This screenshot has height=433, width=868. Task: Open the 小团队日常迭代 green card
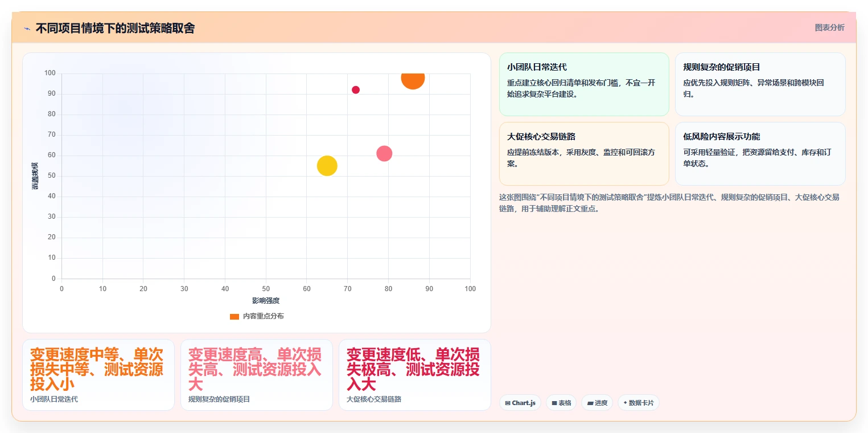[584, 84]
